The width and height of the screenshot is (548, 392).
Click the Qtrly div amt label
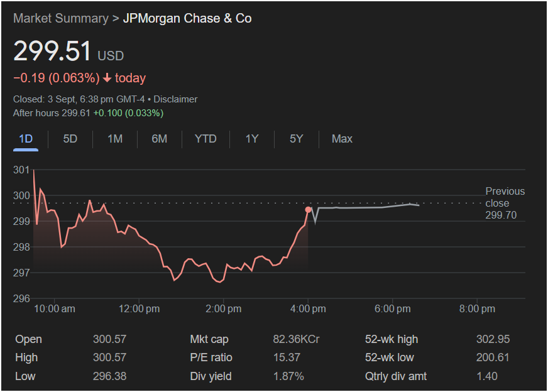click(396, 376)
